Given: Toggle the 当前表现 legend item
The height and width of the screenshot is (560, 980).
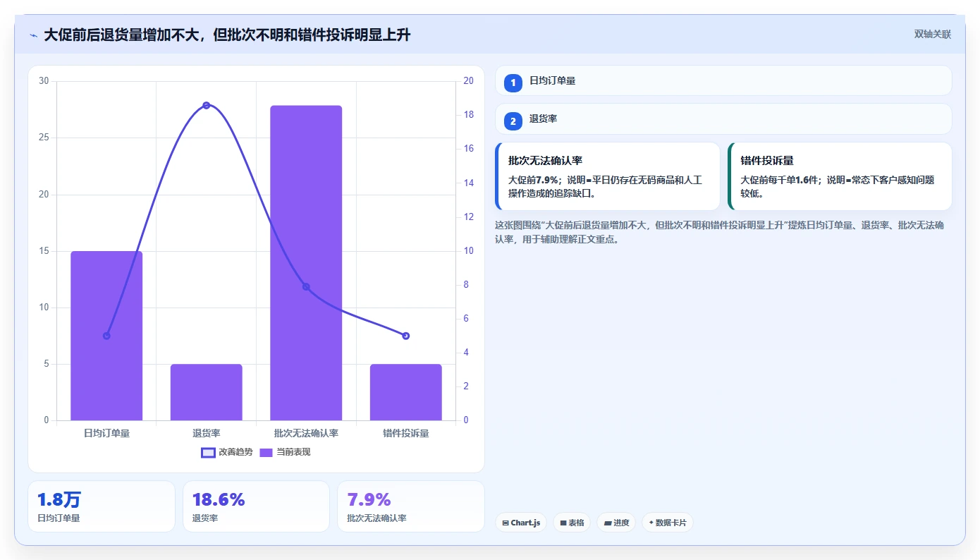Looking at the screenshot, I should tap(285, 452).
